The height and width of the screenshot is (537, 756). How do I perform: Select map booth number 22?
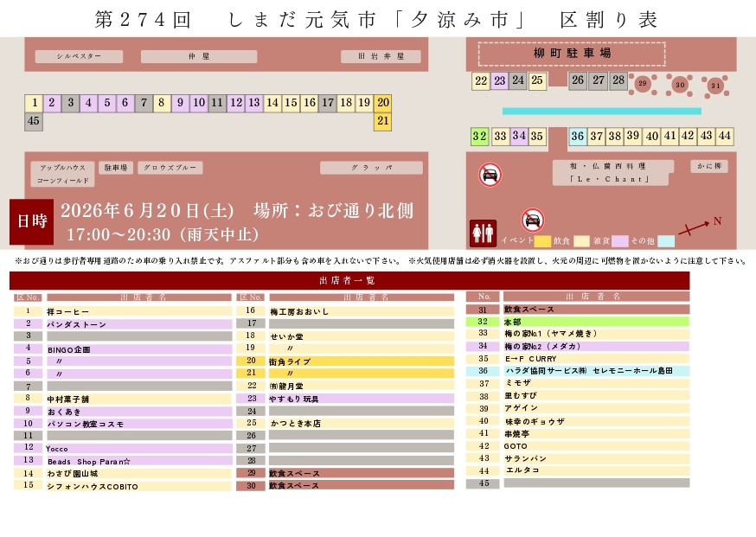(481, 81)
